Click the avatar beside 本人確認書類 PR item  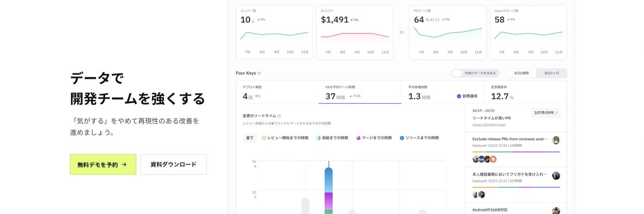[556, 176]
